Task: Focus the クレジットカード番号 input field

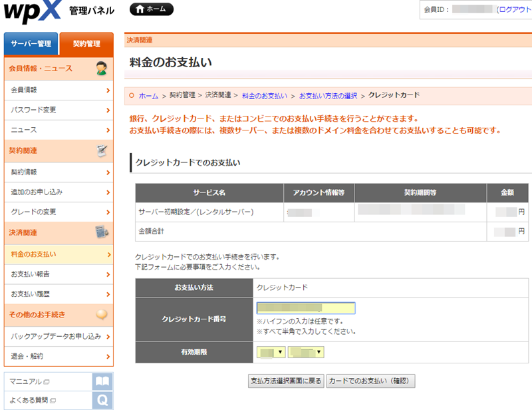Action: tap(306, 308)
